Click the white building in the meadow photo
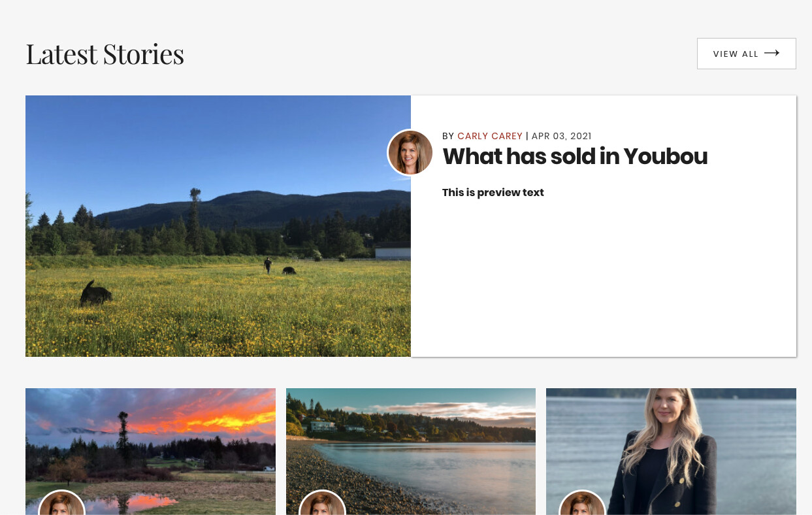Screen dimensions: 812x515 pos(393,251)
